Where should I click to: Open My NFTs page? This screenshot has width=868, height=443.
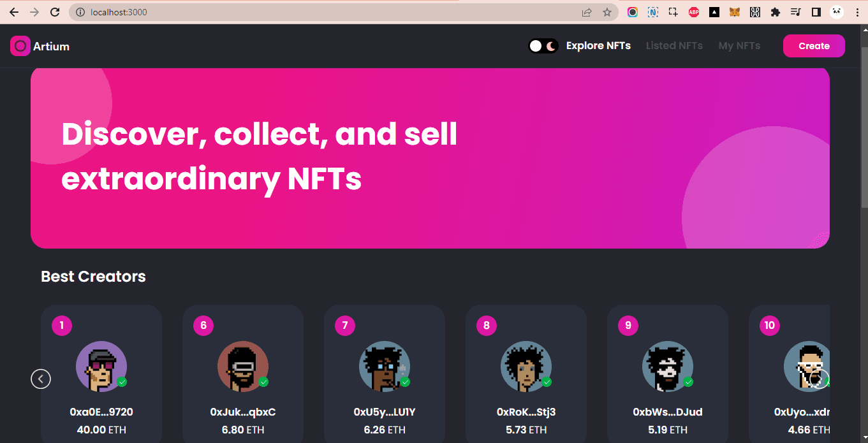click(739, 46)
